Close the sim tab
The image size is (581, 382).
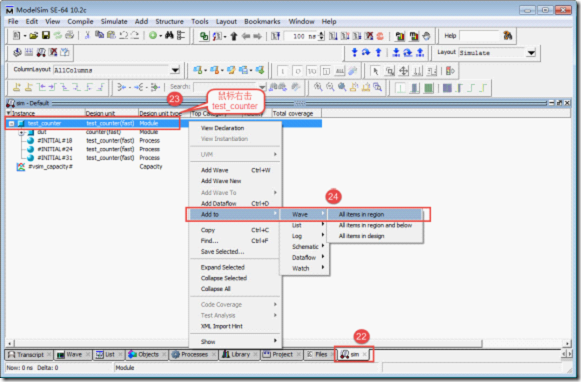pos(365,355)
